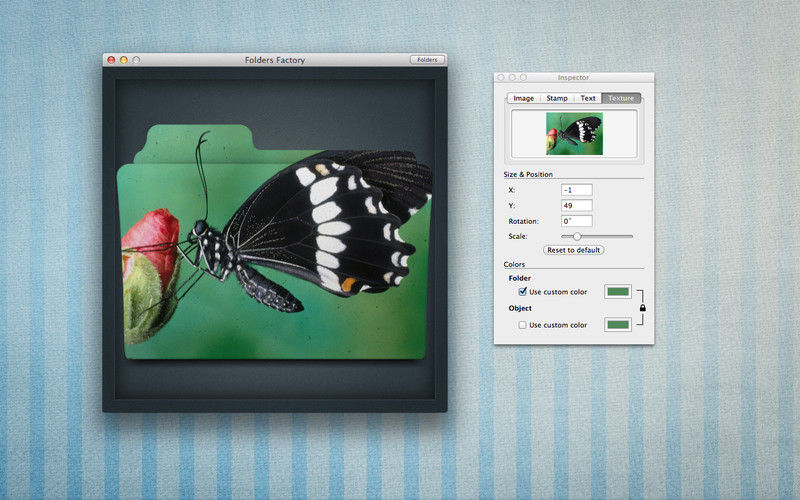Select the Text tab
This screenshot has height=500, width=800.
pos(588,98)
